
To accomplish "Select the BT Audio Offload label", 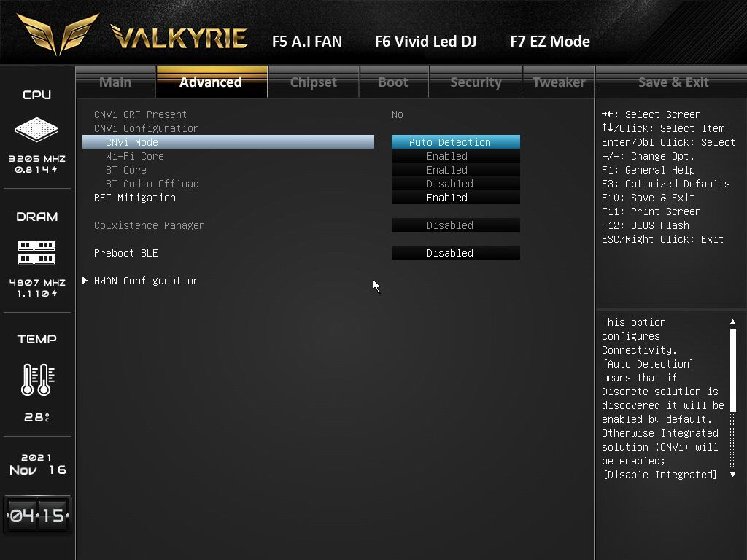I will [x=152, y=183].
